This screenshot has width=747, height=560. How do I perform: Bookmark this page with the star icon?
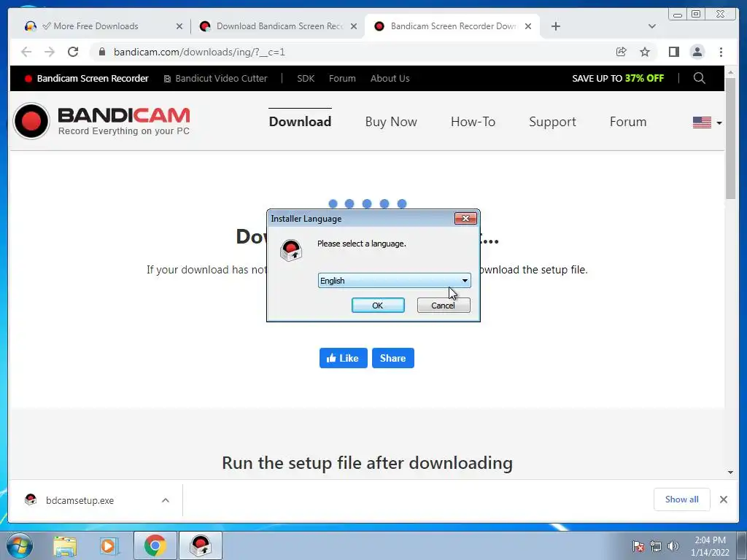[x=645, y=52]
